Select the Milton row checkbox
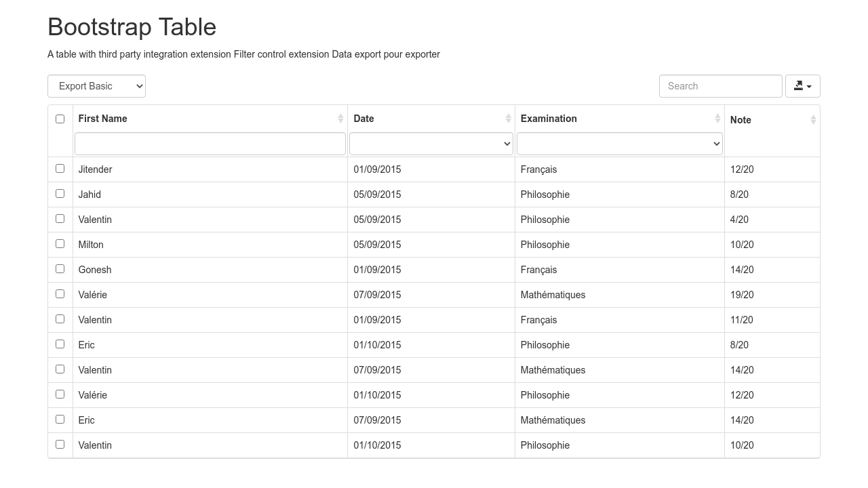The height and width of the screenshot is (488, 868). coord(60,244)
